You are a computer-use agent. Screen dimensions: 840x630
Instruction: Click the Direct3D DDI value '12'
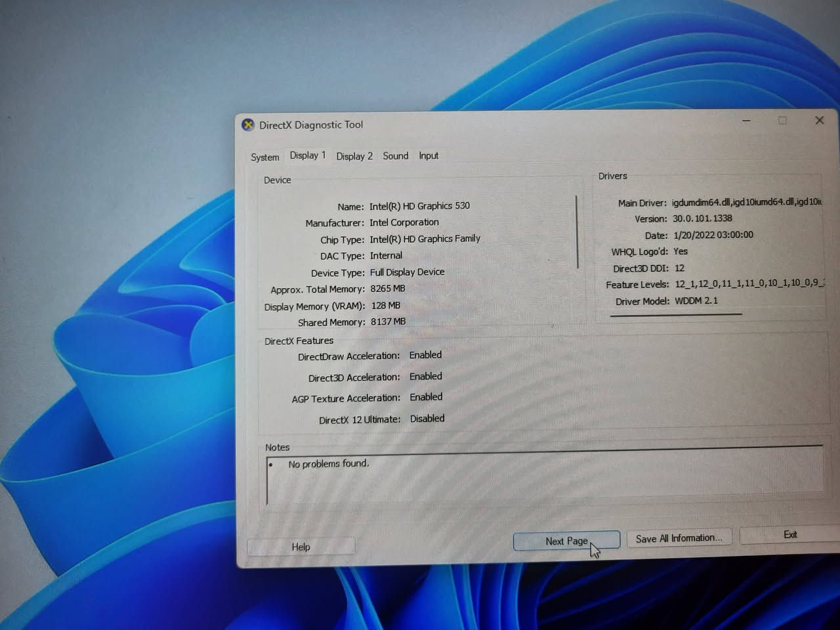coord(679,268)
